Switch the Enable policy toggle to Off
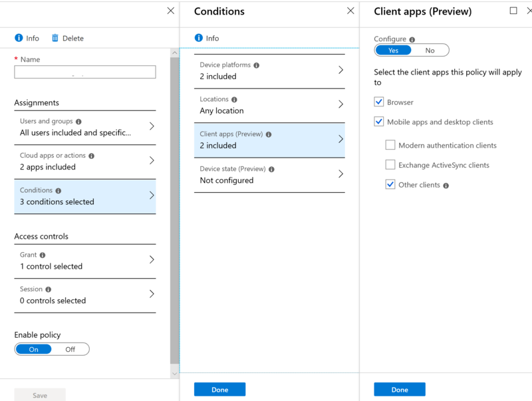 point(70,349)
